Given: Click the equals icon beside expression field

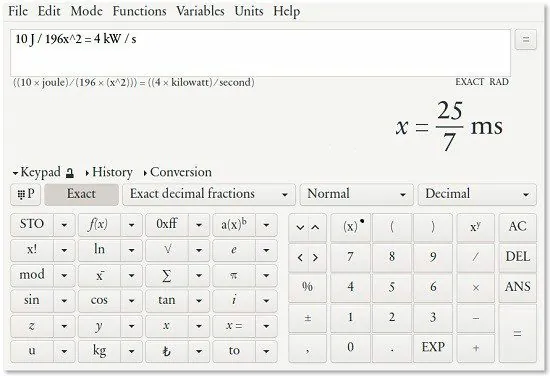Looking at the screenshot, I should [x=525, y=39].
